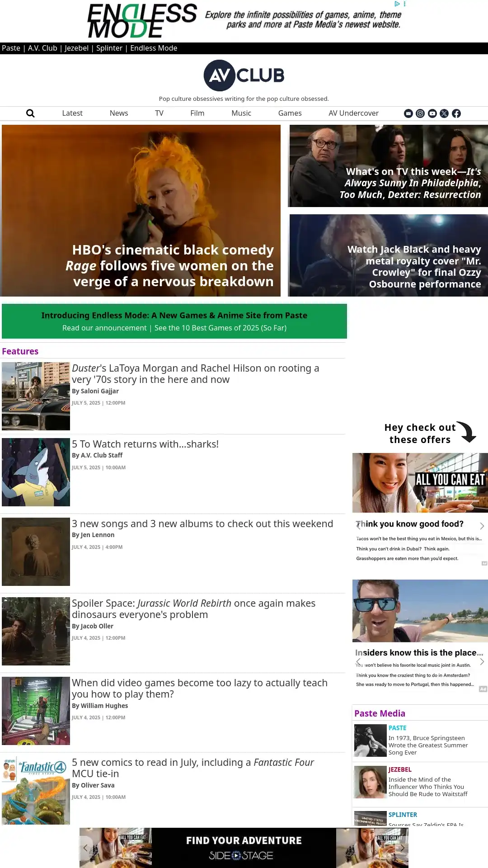488x868 pixels.
Task: Open 'See the 10 Best Games of 2025 (So Far)'
Action: [x=221, y=328]
